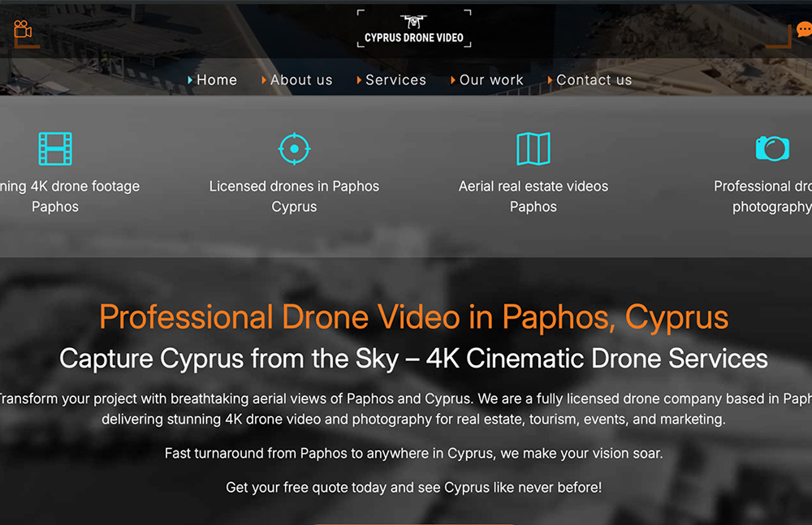
Task: Click the Aerial real estate videos Paphos label
Action: 533,196
